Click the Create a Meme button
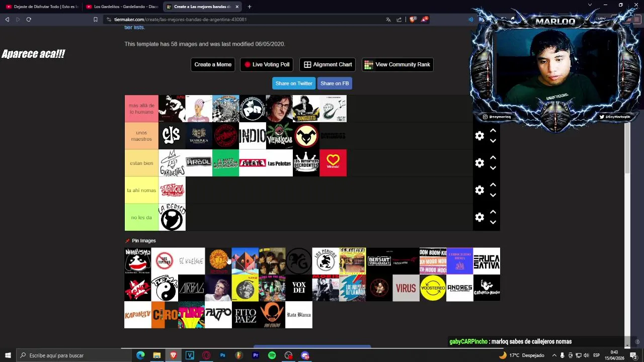Viewport: 644px width, 362px height. click(x=213, y=64)
